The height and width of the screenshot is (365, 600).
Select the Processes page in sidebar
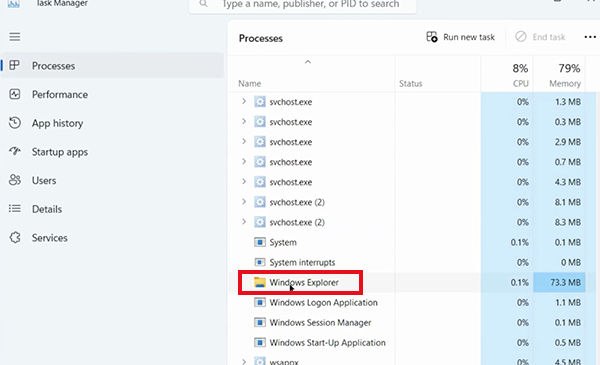pos(112,65)
